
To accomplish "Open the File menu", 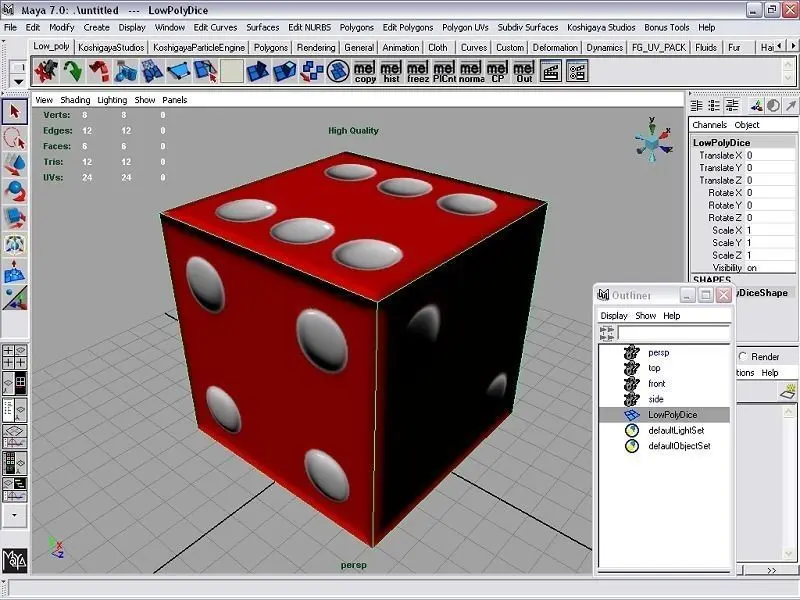I will [x=10, y=28].
